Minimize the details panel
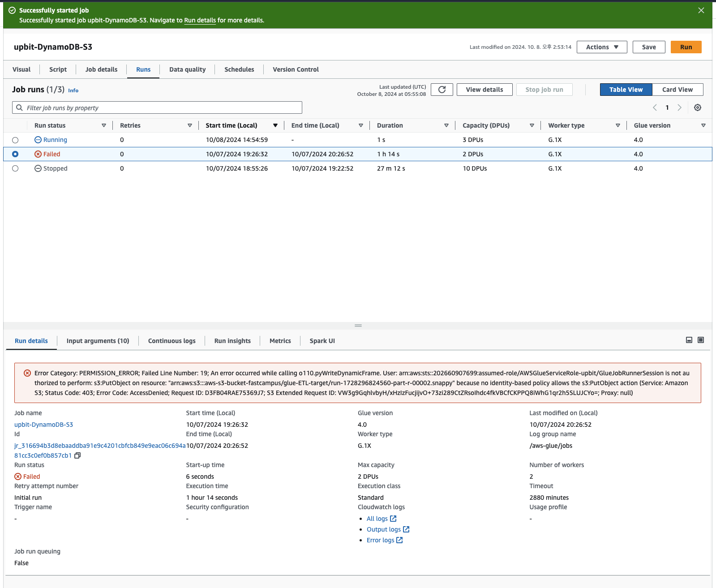This screenshot has width=716, height=588. (x=689, y=340)
